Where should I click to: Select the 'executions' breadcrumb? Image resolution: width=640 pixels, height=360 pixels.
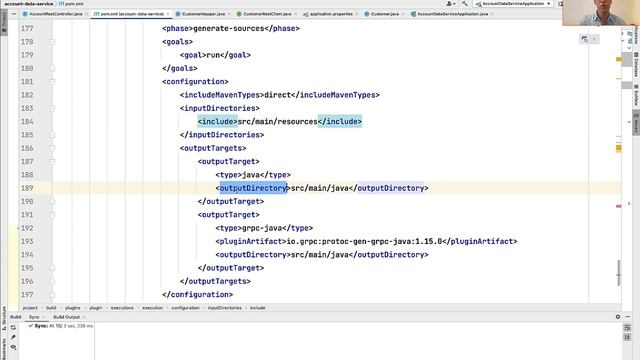[x=122, y=308]
